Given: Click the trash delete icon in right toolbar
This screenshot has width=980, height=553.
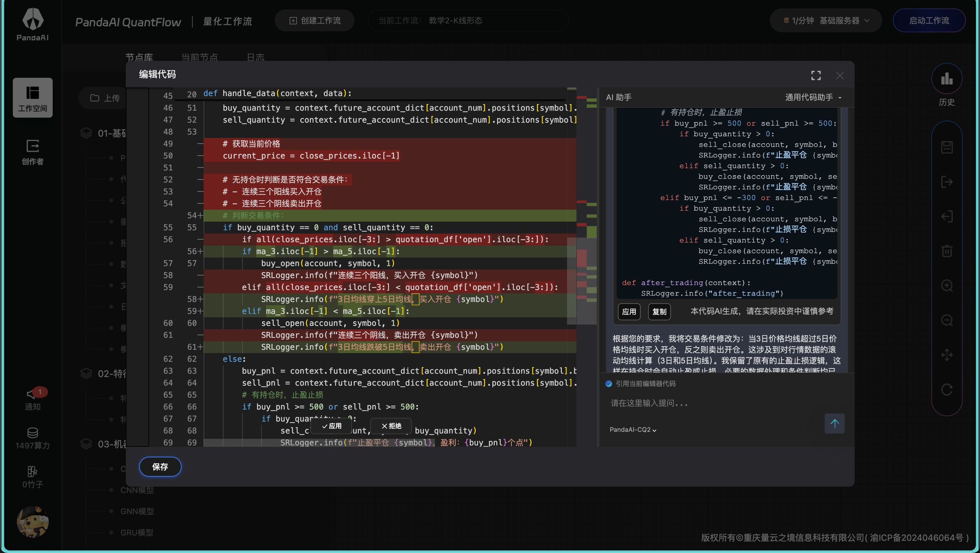Looking at the screenshot, I should click(947, 251).
